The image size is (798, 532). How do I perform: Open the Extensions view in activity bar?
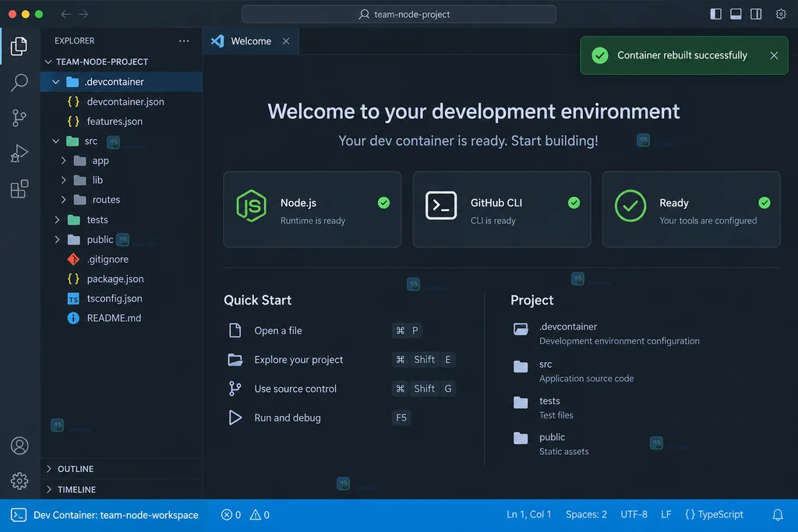click(x=19, y=189)
